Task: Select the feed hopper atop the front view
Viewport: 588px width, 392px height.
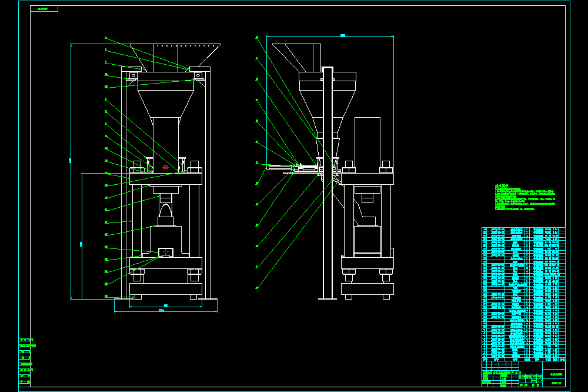Action: coord(175,58)
